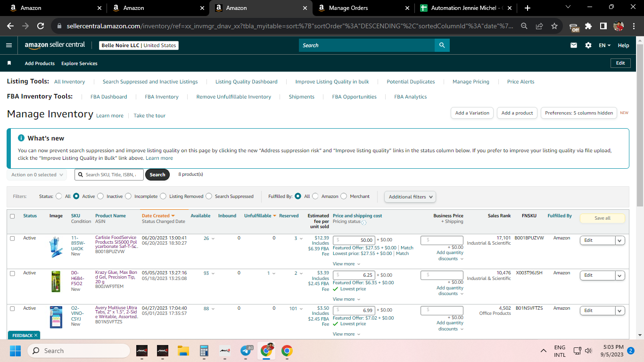Click the Save all button
644x362 pixels.
tap(603, 218)
